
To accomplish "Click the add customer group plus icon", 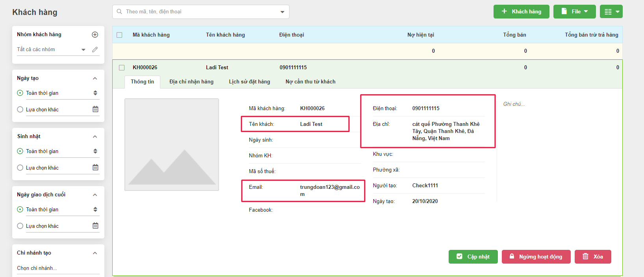I will point(95,35).
